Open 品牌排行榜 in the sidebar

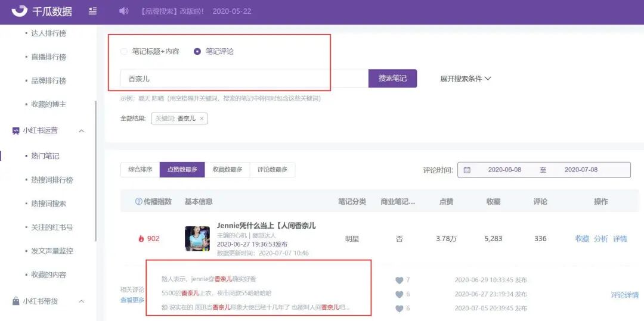coord(48,81)
